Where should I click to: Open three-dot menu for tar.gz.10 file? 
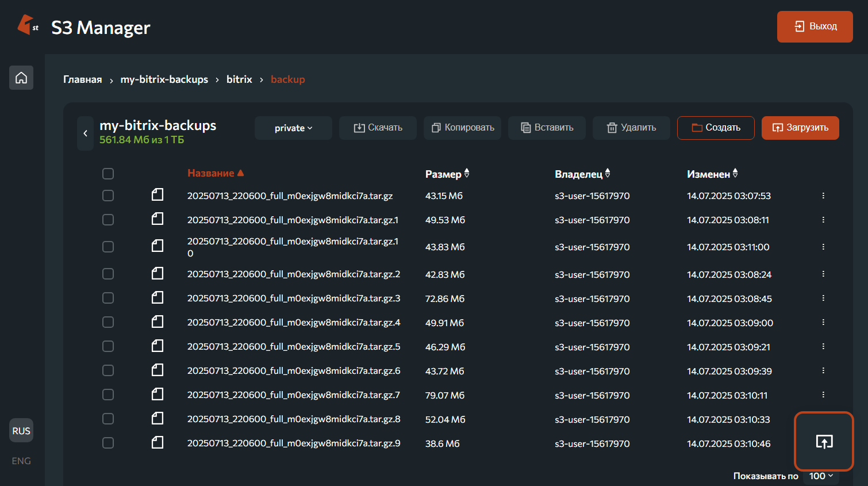pos(823,247)
